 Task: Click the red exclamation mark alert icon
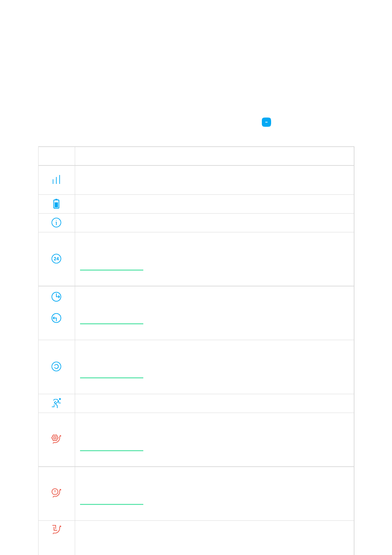pyautogui.click(x=56, y=493)
